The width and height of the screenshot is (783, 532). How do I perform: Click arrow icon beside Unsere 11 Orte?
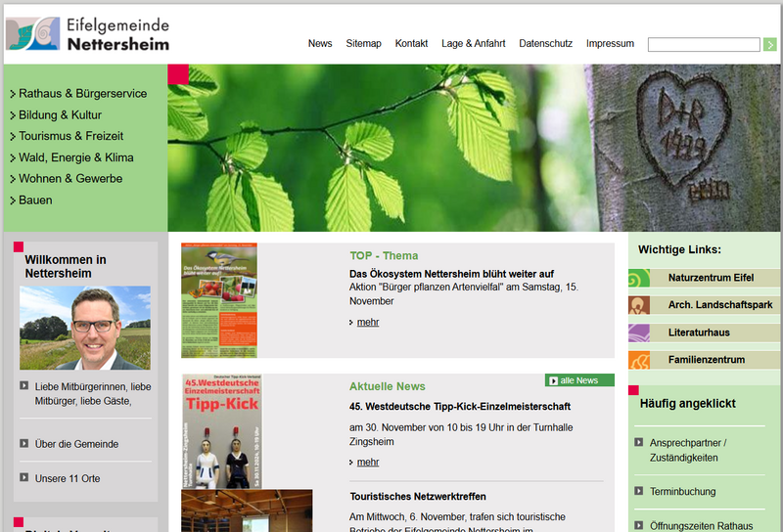23,477
